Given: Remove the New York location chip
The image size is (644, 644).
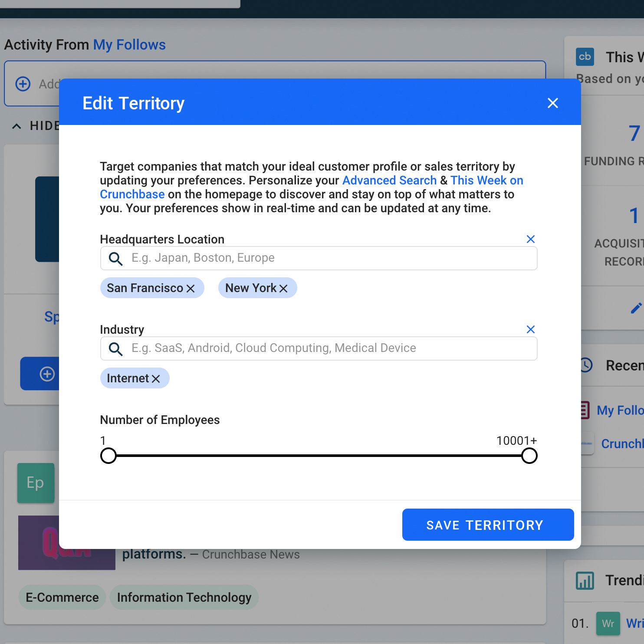Looking at the screenshot, I should (283, 289).
